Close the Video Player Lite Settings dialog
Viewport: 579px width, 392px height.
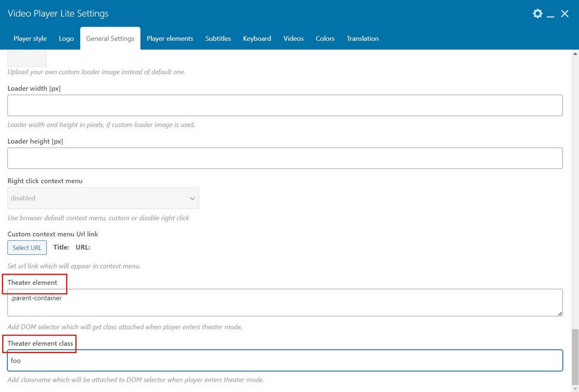[565, 13]
